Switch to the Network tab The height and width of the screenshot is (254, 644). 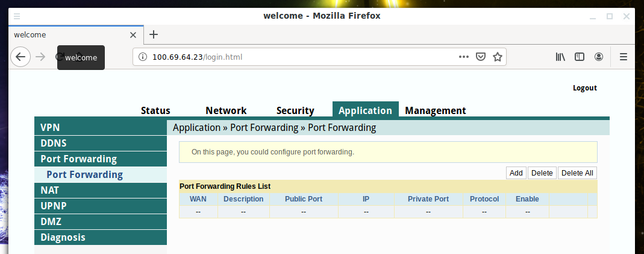[x=226, y=110]
